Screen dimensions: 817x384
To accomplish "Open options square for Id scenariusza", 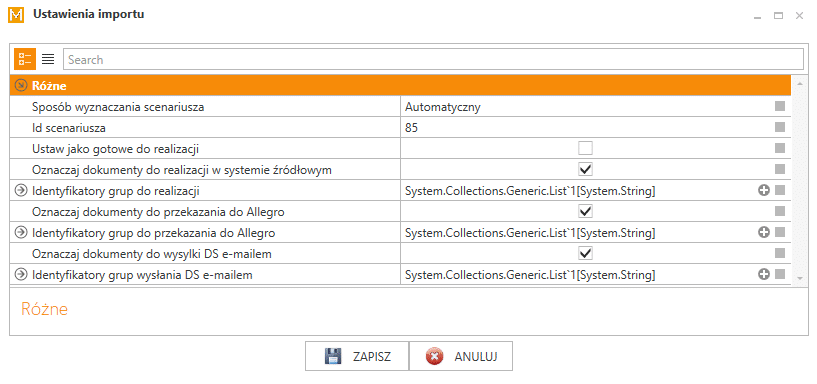I will [779, 127].
